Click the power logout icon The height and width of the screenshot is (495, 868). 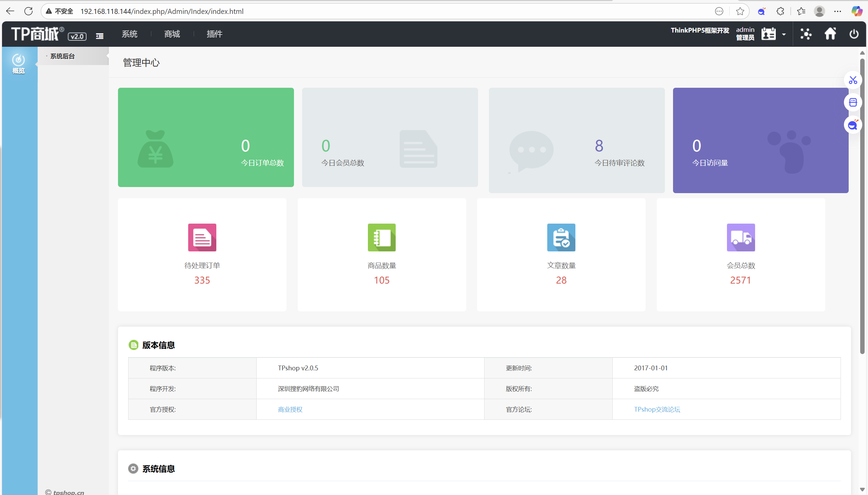coord(854,34)
